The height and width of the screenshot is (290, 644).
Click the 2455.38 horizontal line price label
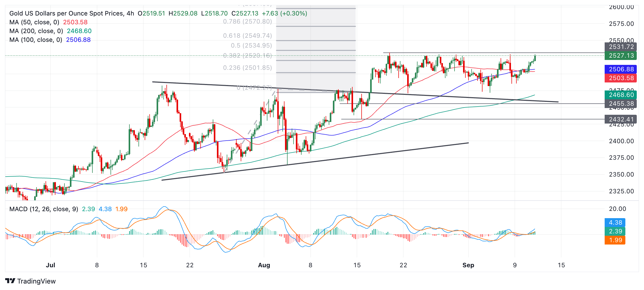click(x=621, y=104)
